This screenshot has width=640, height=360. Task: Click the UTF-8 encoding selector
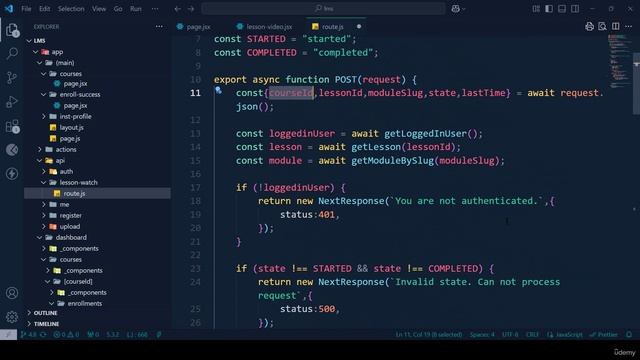510,334
